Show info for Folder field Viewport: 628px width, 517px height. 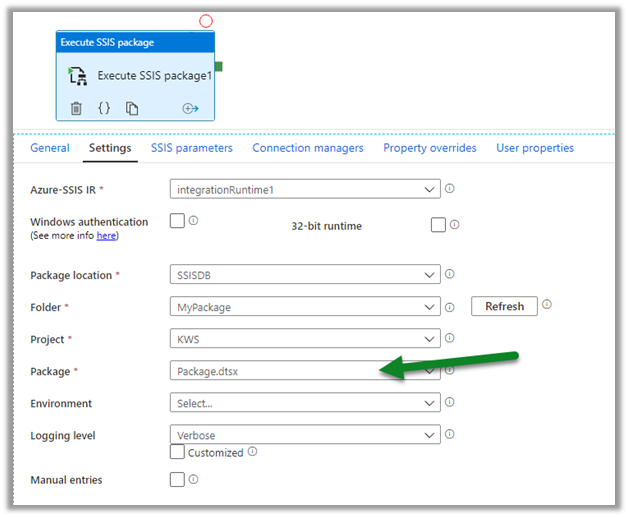point(450,307)
